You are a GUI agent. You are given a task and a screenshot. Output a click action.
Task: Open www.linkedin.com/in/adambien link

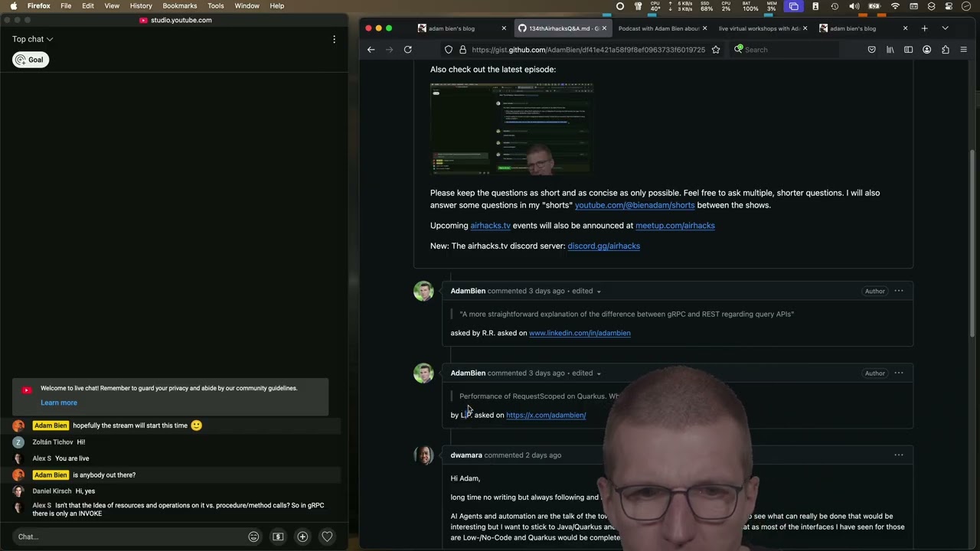(580, 333)
